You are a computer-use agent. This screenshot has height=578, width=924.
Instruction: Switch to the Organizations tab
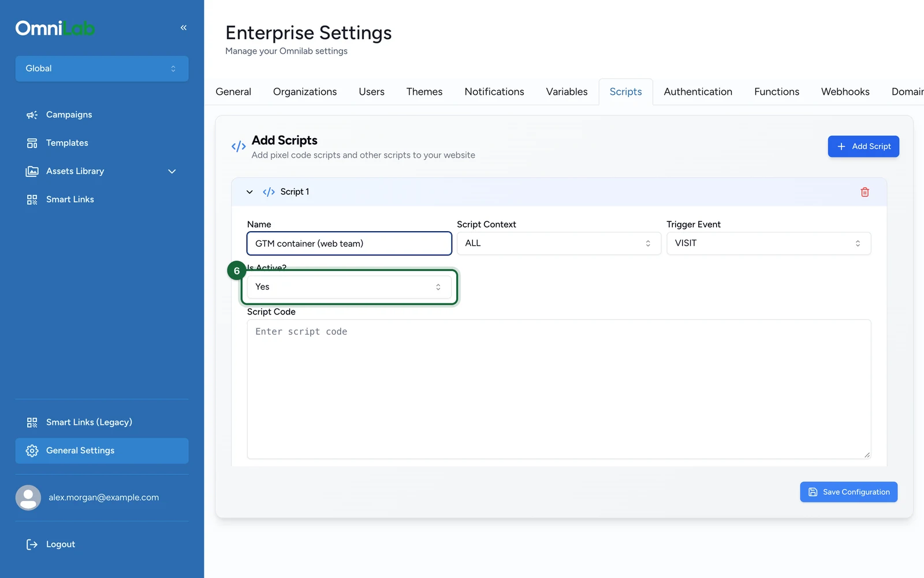305,92
